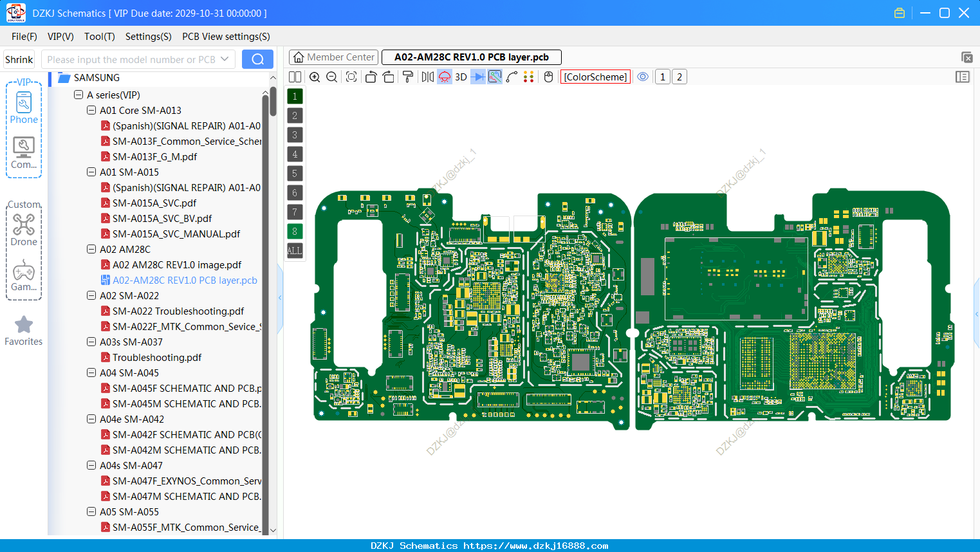
Task: Fit PCB to screen icon
Action: pos(351,77)
